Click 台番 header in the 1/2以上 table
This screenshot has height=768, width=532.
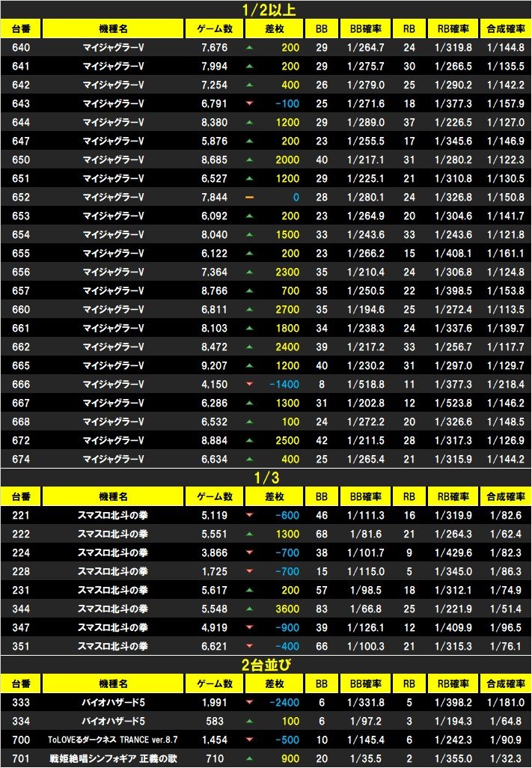[x=20, y=29]
